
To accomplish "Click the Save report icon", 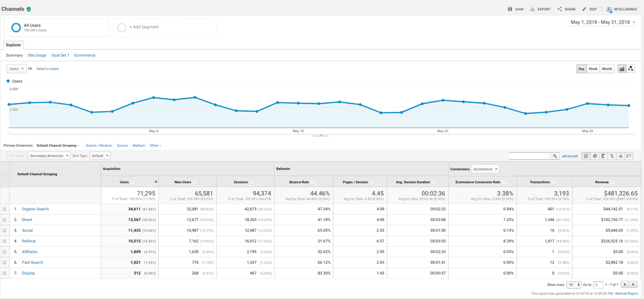I will click(510, 10).
